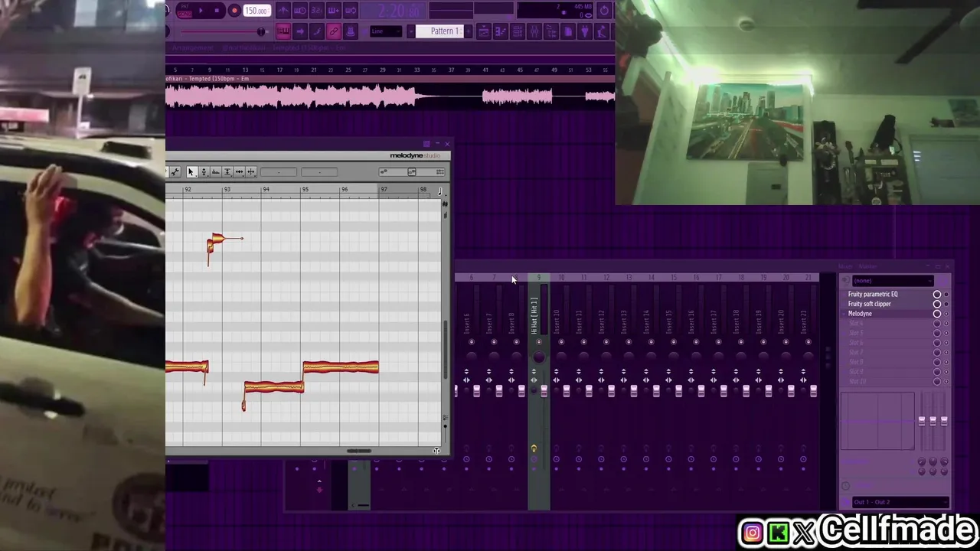The height and width of the screenshot is (551, 980).
Task: Open the plugin picker plug icon
Action: coord(585,31)
